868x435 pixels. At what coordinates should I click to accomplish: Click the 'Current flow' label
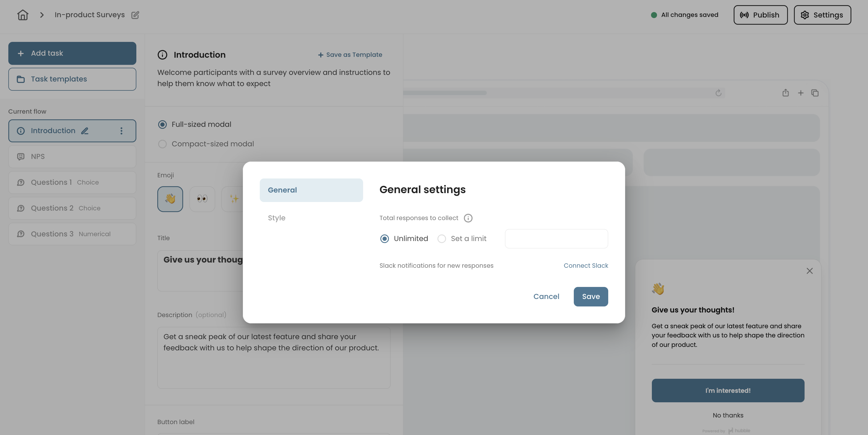click(27, 112)
